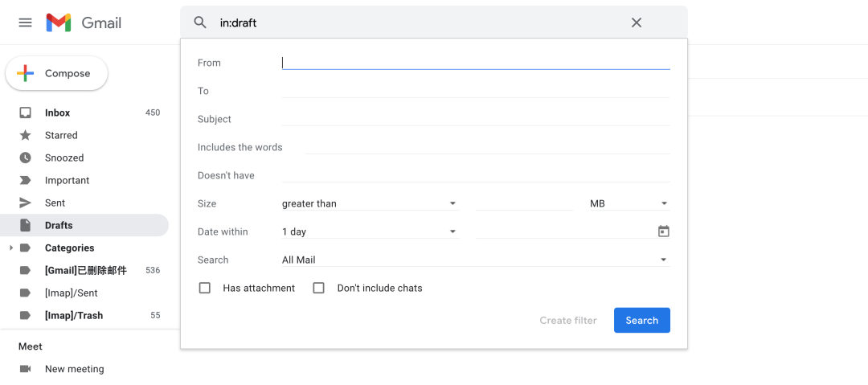The width and height of the screenshot is (868, 385).
Task: Open the MB size unit dropdown
Action: (x=628, y=203)
